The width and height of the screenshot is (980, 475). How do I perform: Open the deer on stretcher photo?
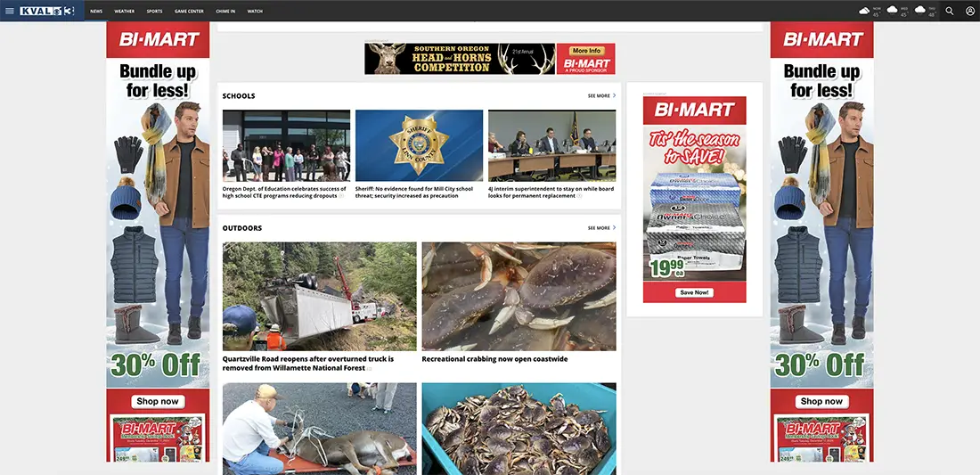(x=319, y=429)
